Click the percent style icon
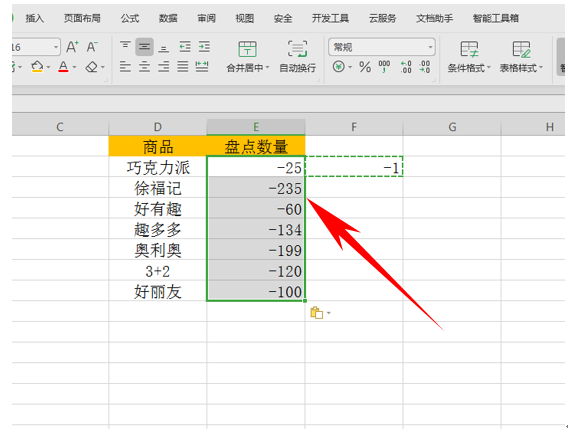This screenshot has height=439, width=568. pos(365,67)
